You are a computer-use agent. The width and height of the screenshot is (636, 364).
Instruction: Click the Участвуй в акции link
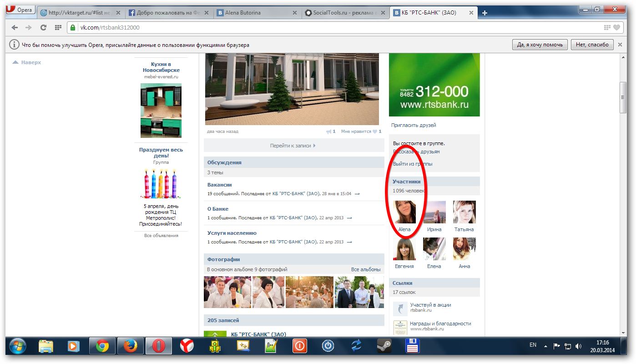[x=430, y=305]
